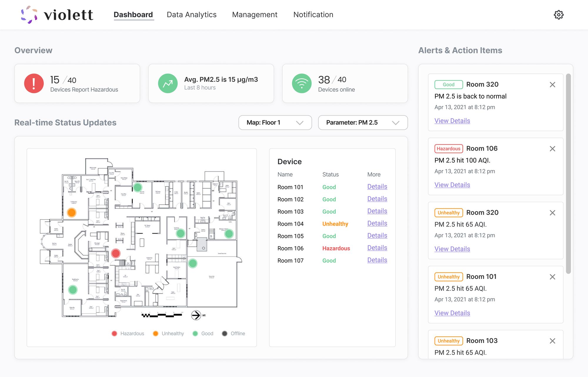
Task: Switch to the Data Analytics tab
Action: point(191,15)
